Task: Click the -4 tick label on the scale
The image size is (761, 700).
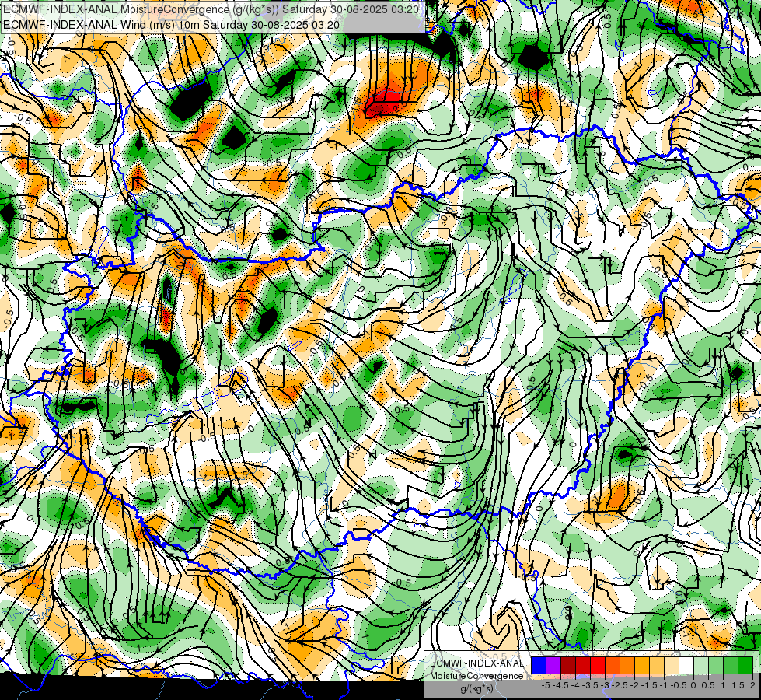Action: pos(575,685)
